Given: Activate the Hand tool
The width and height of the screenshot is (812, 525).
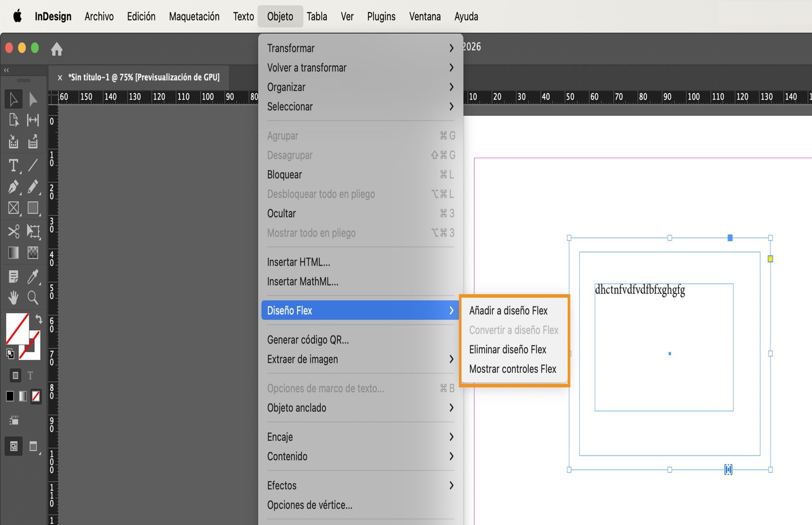Looking at the screenshot, I should [13, 298].
